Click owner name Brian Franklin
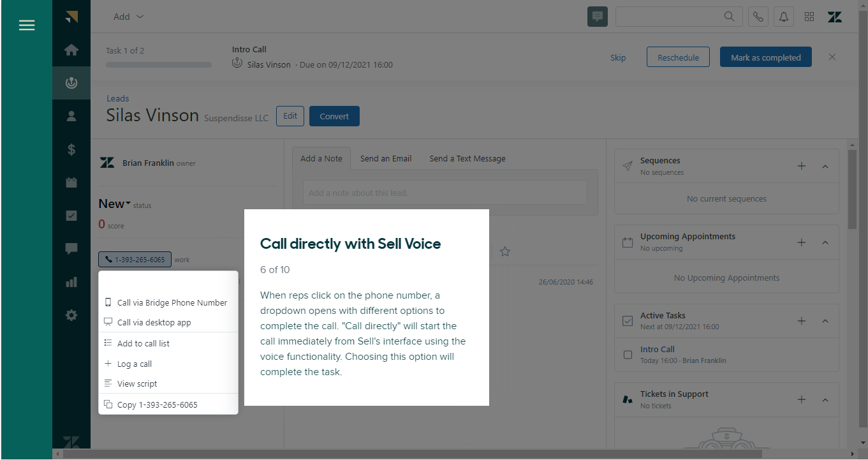868x460 pixels. (148, 163)
